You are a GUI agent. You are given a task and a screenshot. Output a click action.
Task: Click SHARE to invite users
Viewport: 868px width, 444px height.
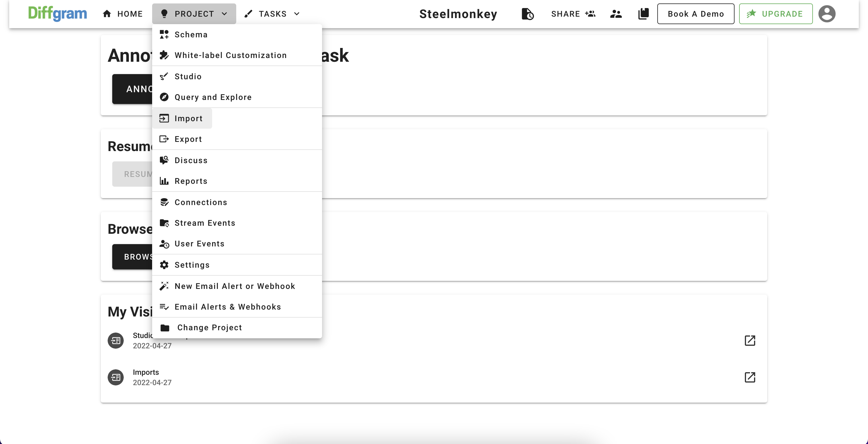(573, 14)
